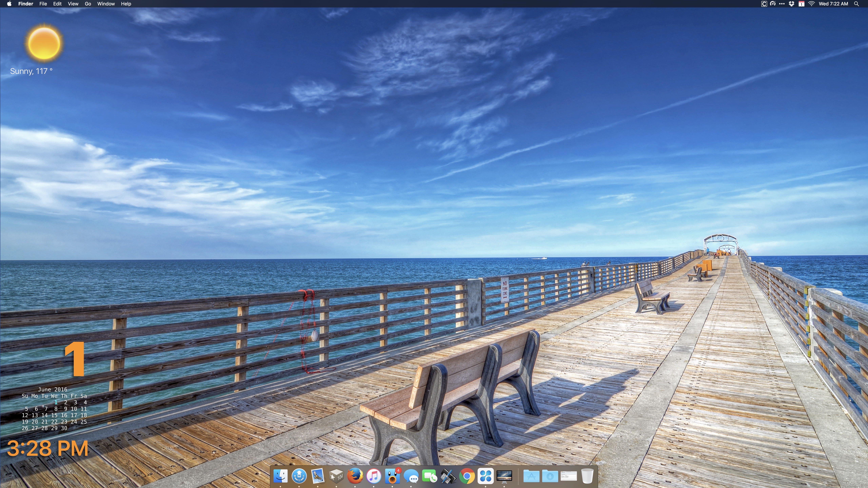Open the compass direction app in Dock
Viewport: 868px width, 488px height.
[299, 476]
